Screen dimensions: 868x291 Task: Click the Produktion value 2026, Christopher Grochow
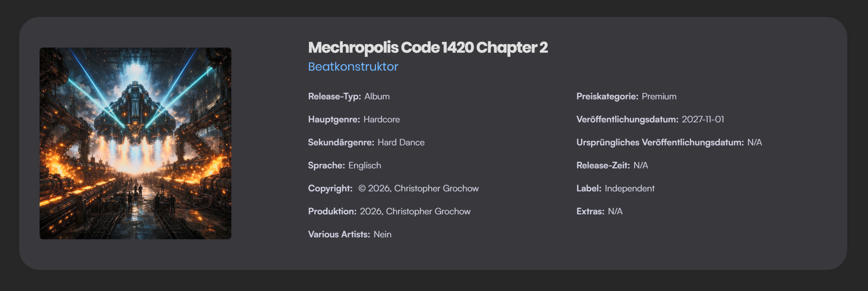[415, 212]
